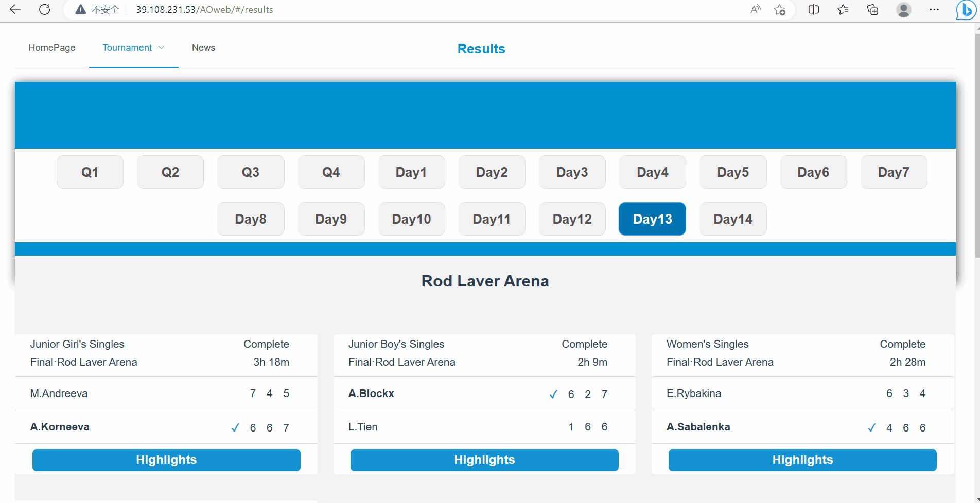Show results for Day10
980x503 pixels.
(x=411, y=219)
